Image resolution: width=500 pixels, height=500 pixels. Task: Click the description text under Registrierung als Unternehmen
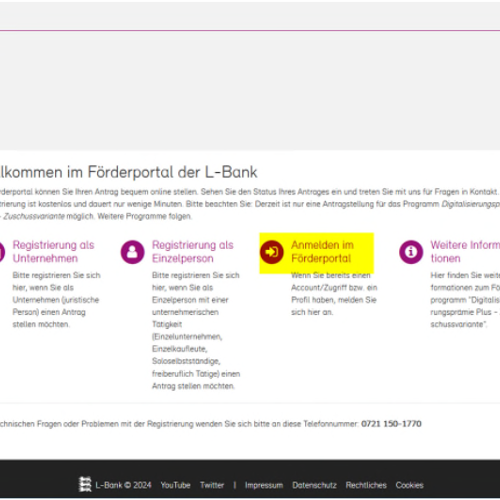tap(56, 300)
